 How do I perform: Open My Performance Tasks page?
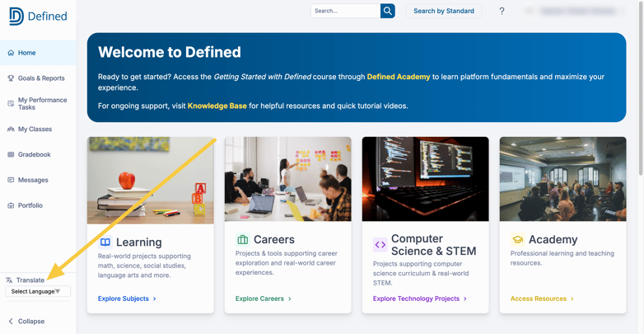tap(42, 103)
